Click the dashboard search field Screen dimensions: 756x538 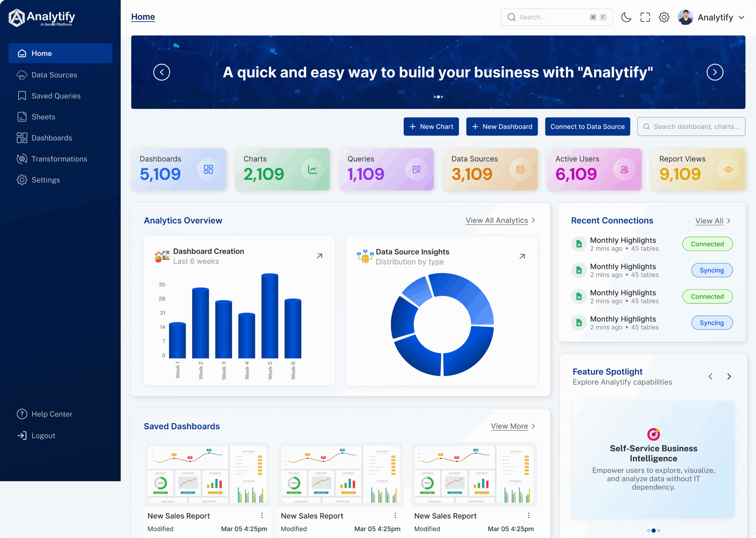[691, 126]
